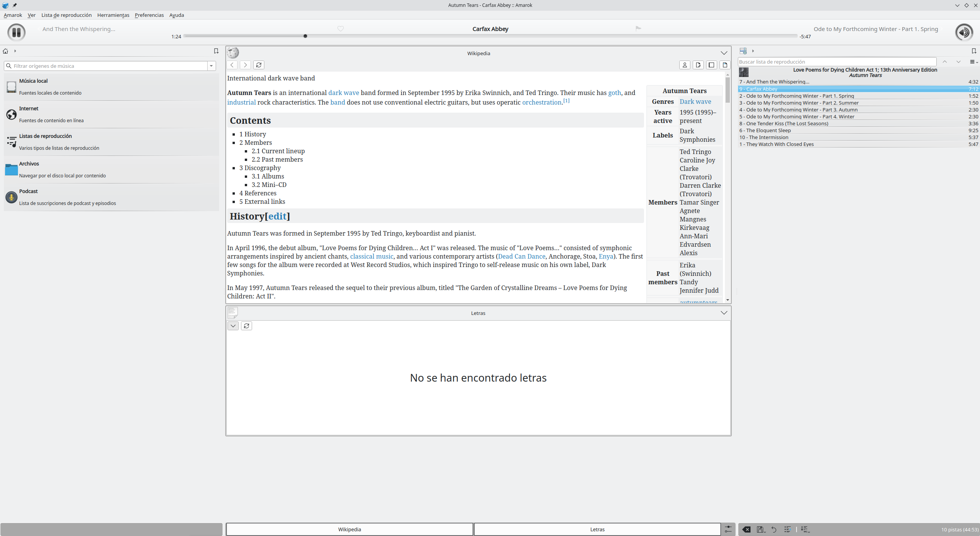
Task: Click the progress slider knob
Action: pos(305,36)
